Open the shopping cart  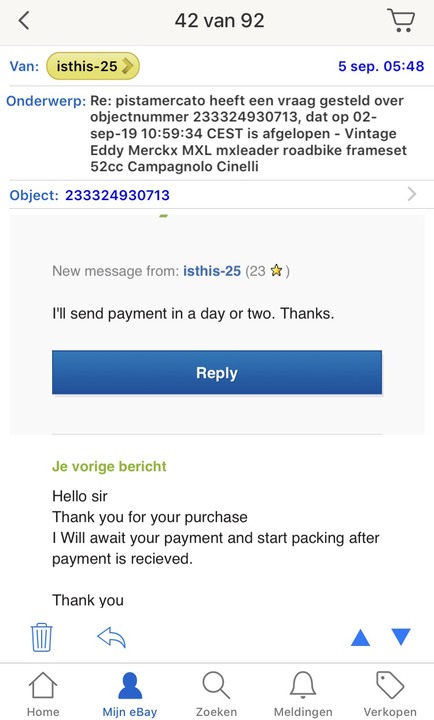pyautogui.click(x=401, y=20)
